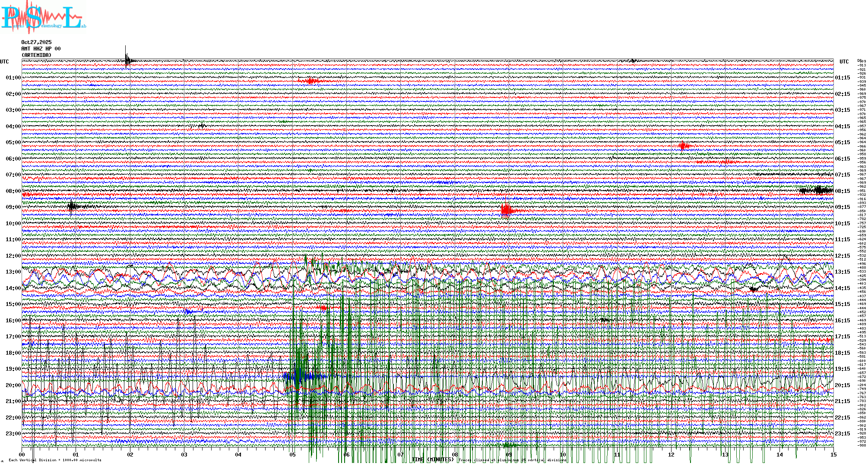The image size is (868, 466).
Task: Select the 01:00 hour label on left axis
Action: (13, 78)
